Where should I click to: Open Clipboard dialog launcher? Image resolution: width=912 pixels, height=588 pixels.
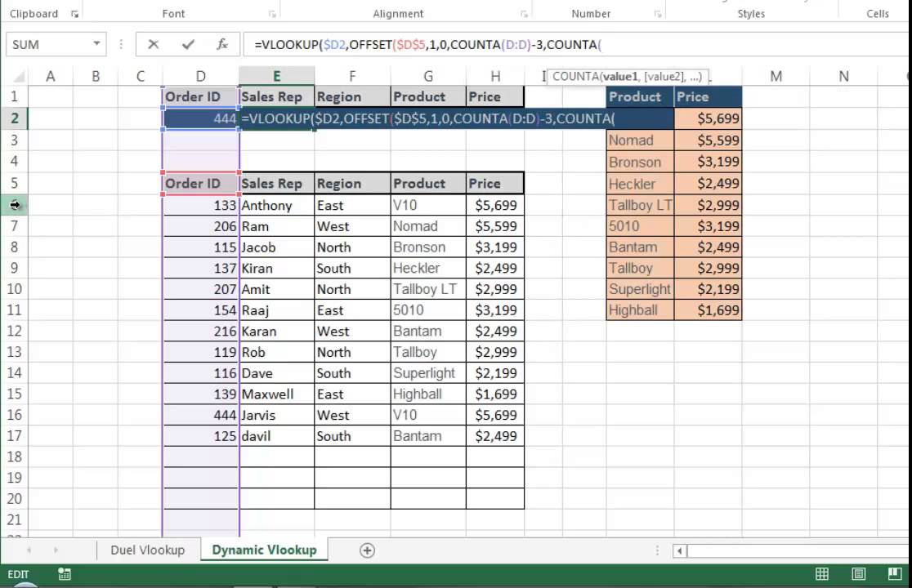(x=74, y=14)
